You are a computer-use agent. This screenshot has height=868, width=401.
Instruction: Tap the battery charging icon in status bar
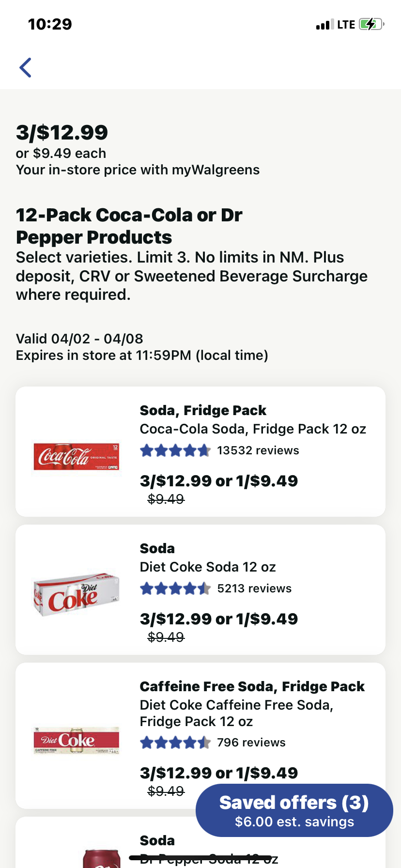click(371, 24)
